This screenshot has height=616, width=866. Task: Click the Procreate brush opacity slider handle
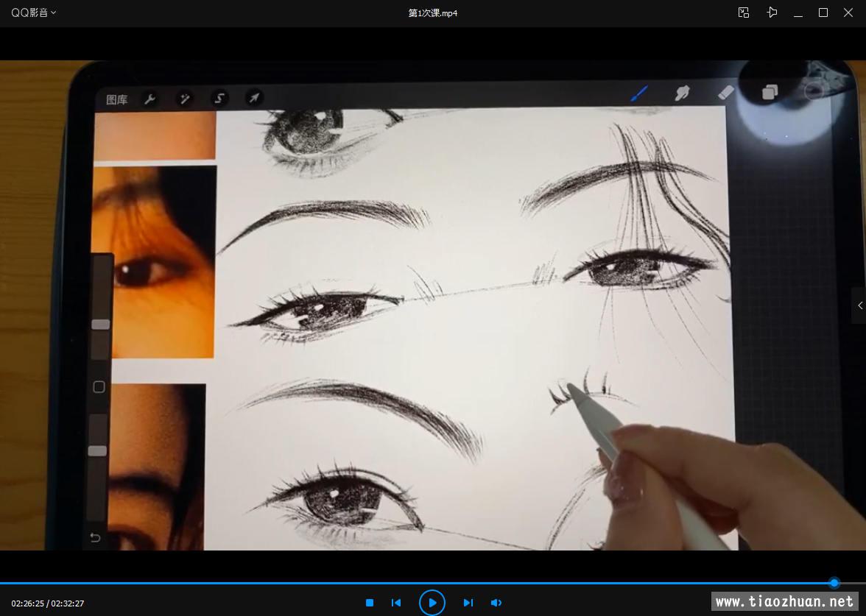pos(97,451)
